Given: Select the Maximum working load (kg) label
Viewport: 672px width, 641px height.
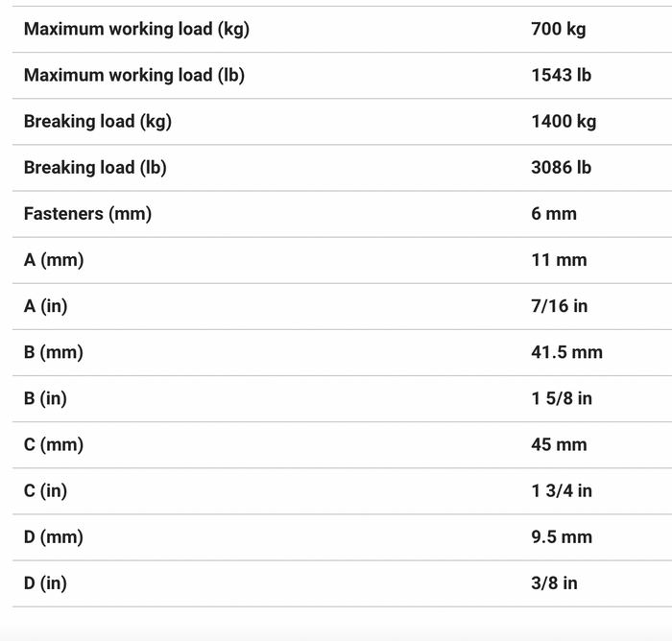Looking at the screenshot, I should click(x=136, y=30).
